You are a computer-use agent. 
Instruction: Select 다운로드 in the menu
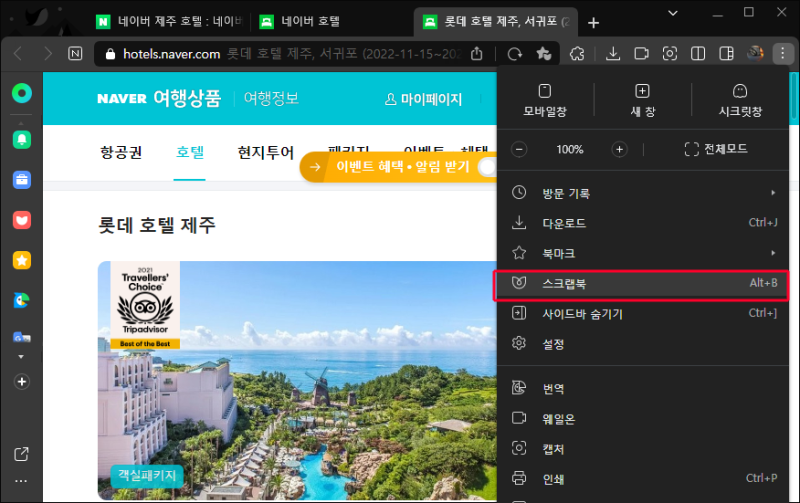tap(643, 223)
